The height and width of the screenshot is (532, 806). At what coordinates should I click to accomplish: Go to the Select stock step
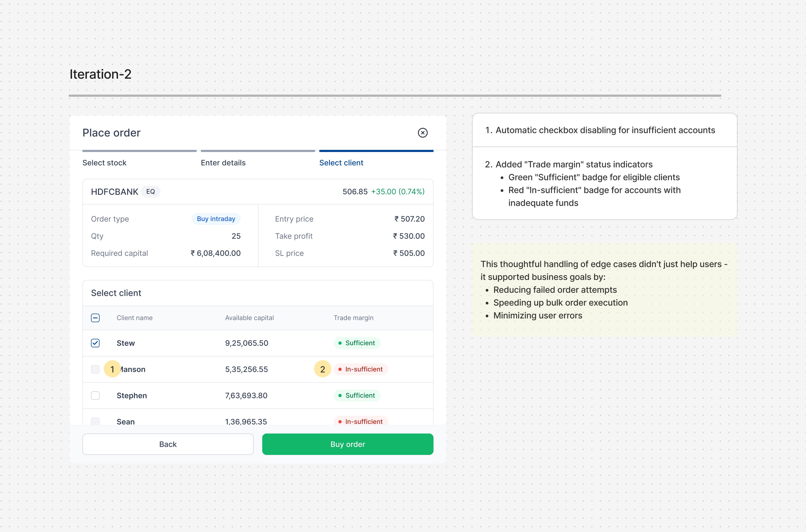point(104,162)
